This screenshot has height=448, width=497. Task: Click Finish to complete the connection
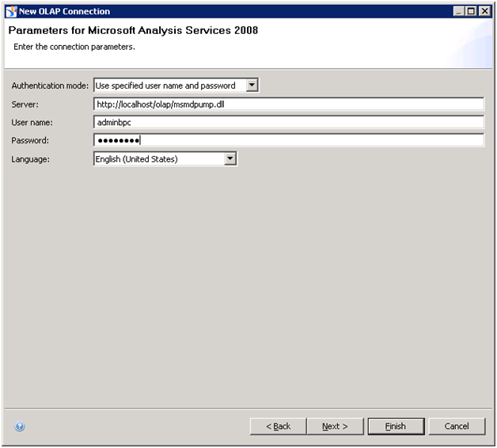pos(396,427)
